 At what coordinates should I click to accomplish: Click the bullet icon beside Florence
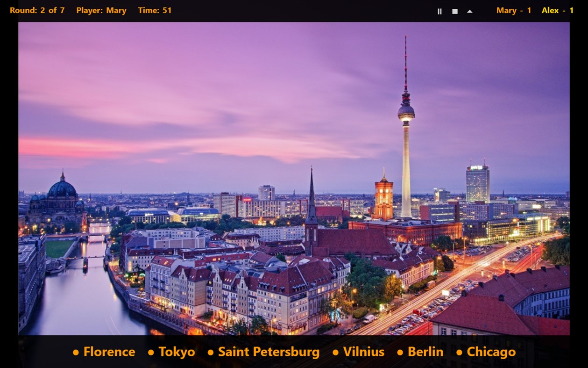coord(76,352)
